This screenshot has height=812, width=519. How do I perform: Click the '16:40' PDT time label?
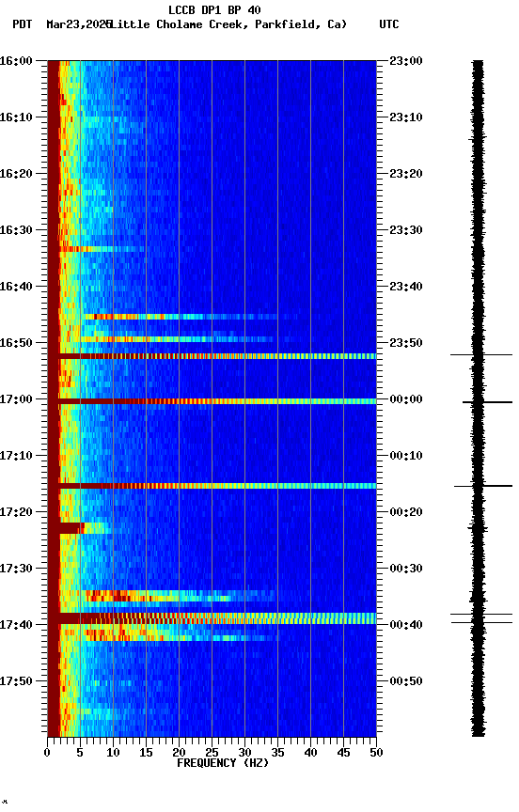click(x=16, y=287)
